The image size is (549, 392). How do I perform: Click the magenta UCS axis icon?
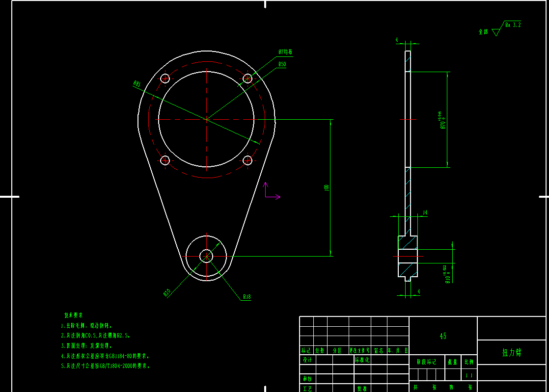[272, 191]
